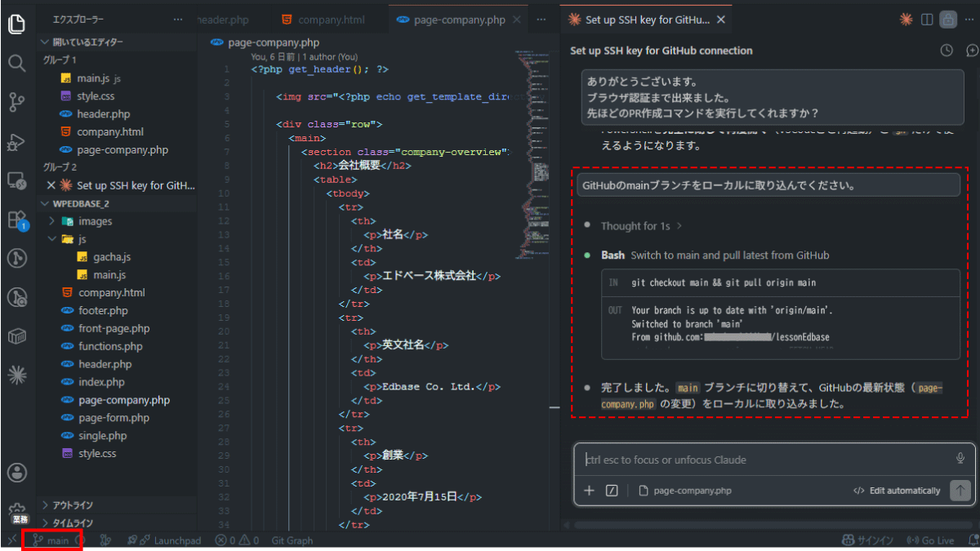
Task: Collapse the js folder
Action: click(x=117, y=239)
